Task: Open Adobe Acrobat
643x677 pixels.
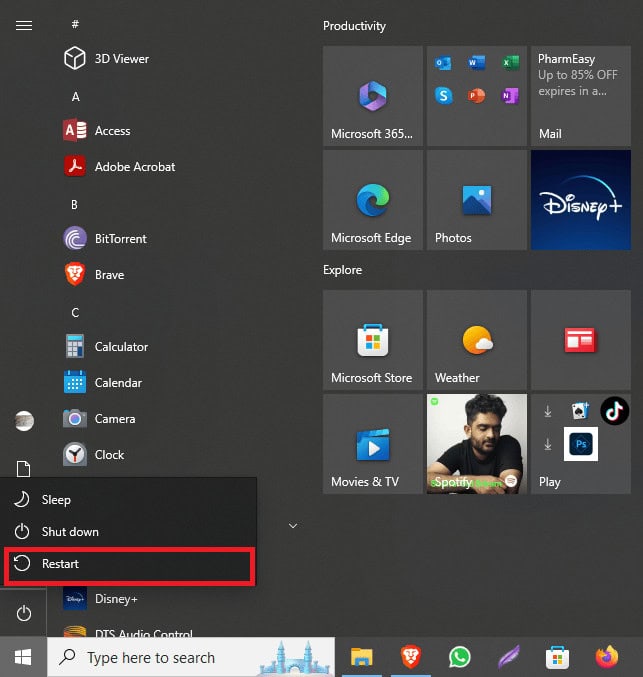Action: (119, 166)
